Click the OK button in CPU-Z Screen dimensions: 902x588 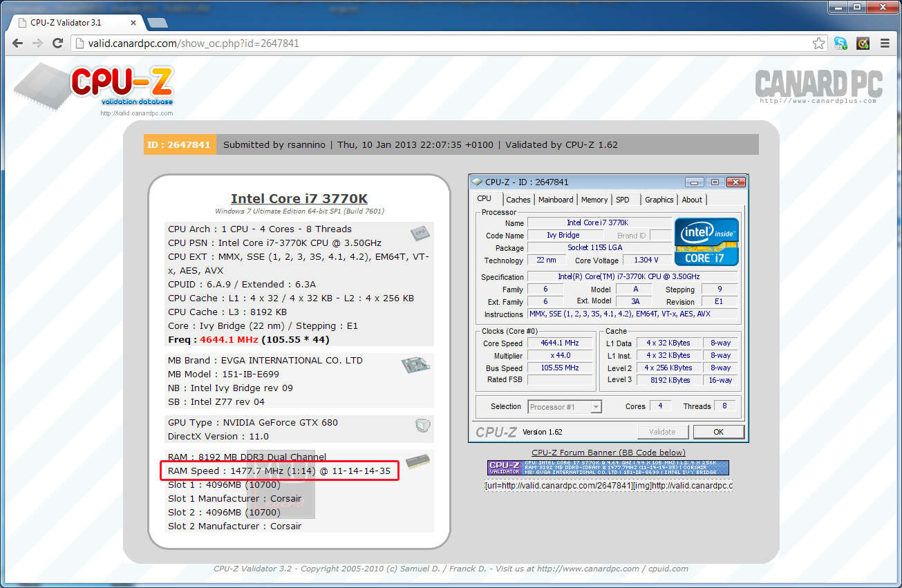pos(719,432)
